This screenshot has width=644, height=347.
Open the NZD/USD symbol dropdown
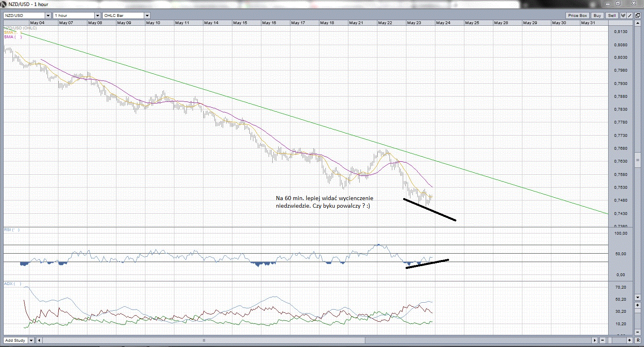coord(48,16)
